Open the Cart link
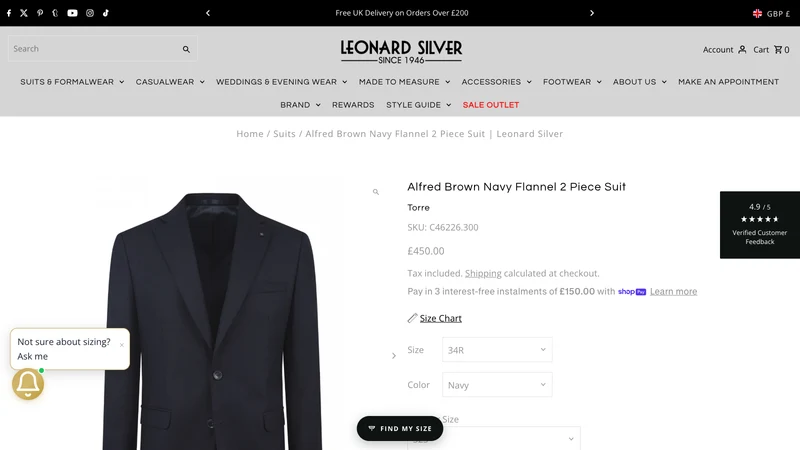The height and width of the screenshot is (450, 800). pyautogui.click(x=771, y=49)
